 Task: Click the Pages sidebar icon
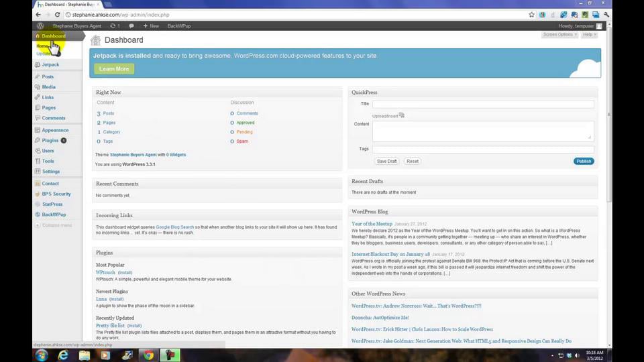point(38,107)
